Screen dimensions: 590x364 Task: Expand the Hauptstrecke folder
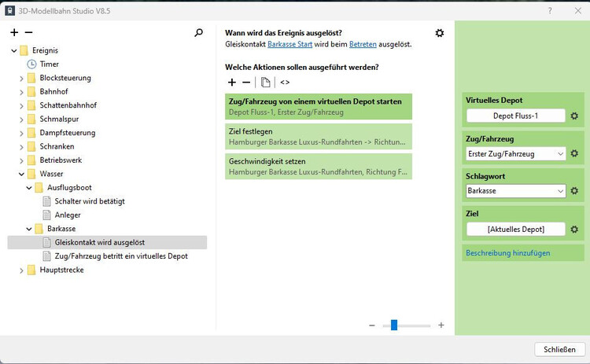click(21, 270)
